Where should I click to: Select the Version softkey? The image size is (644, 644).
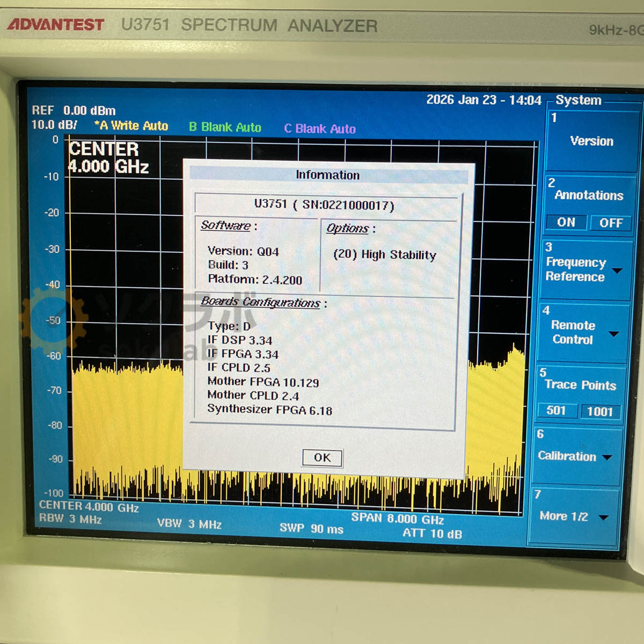click(x=591, y=141)
